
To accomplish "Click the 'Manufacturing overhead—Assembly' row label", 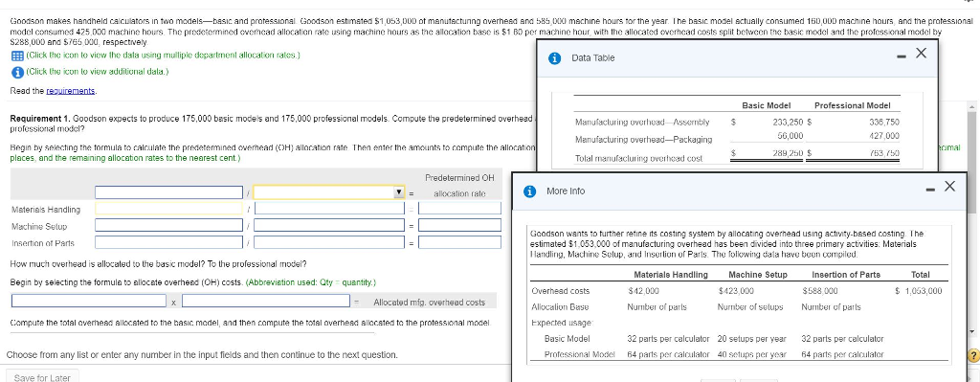I will [x=642, y=122].
